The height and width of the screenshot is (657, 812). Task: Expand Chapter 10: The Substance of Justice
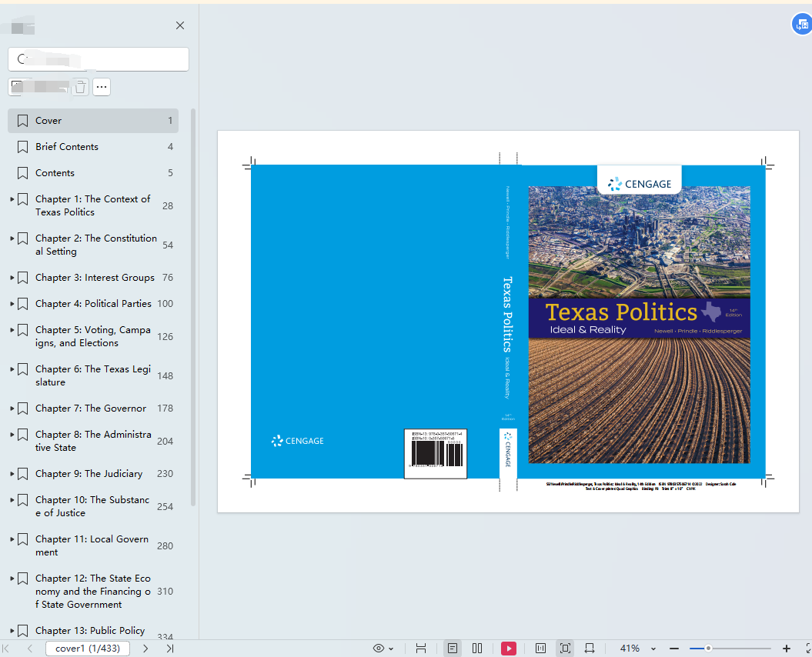12,499
